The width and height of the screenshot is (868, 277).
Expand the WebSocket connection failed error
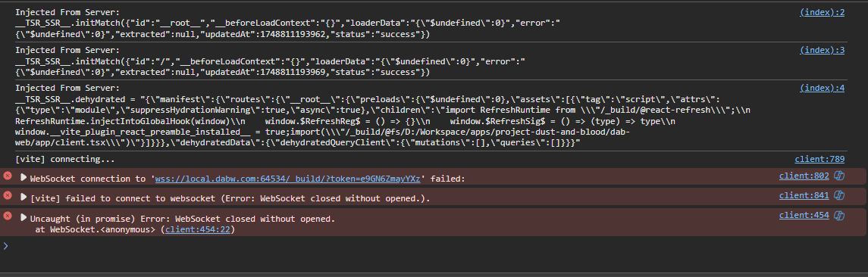(x=24, y=178)
